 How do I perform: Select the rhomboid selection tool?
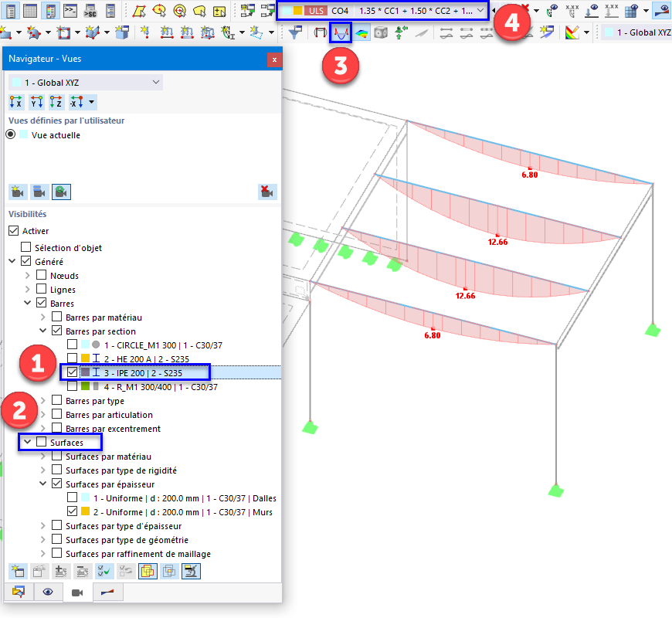(139, 10)
